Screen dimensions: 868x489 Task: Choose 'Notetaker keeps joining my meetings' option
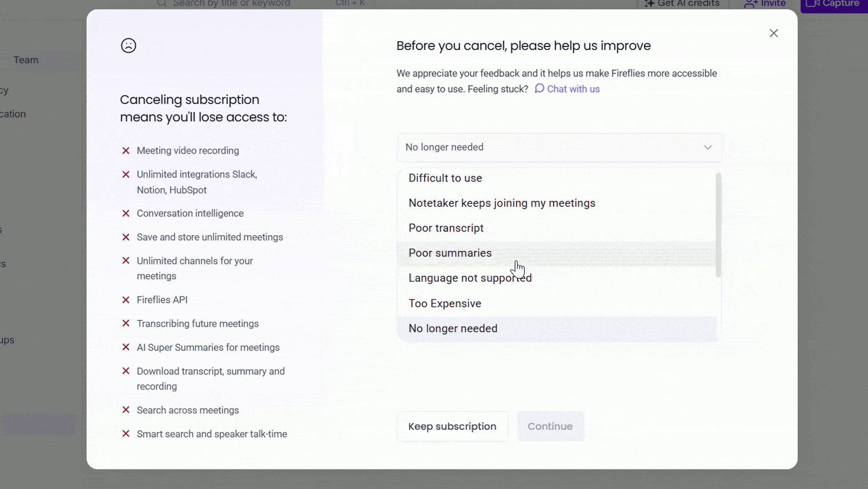557,203
